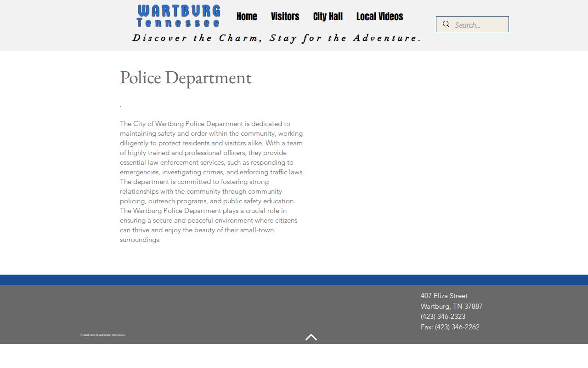Screen dimensions: 588x368
Task: Open the Local Videos page
Action: (379, 17)
